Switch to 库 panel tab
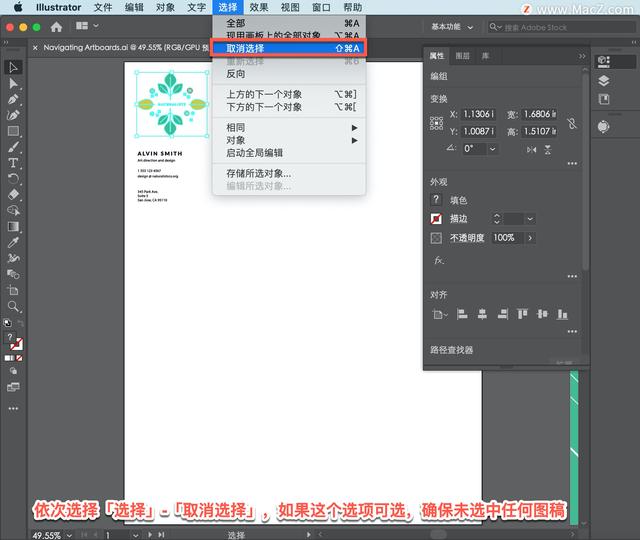 485,56
